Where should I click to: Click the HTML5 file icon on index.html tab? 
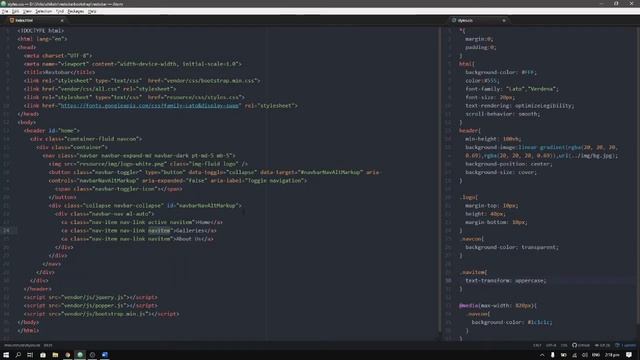pyautogui.click(x=12, y=20)
